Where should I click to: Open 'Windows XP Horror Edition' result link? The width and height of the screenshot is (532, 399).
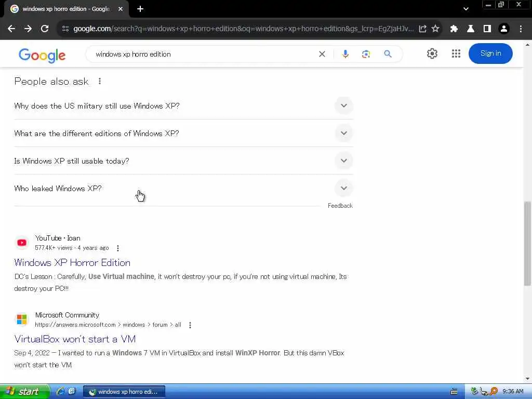72,262
